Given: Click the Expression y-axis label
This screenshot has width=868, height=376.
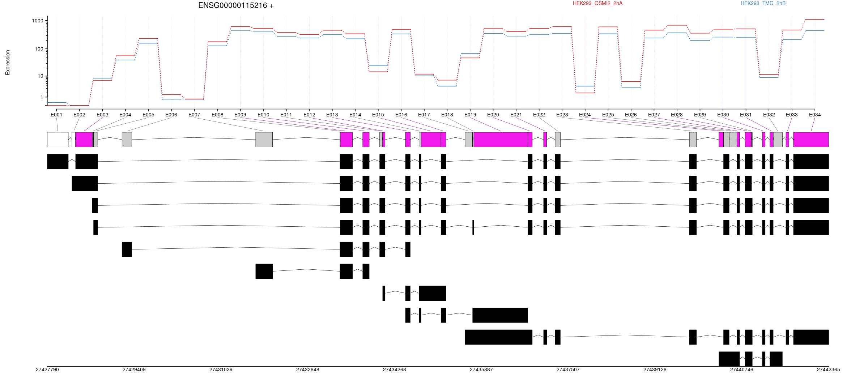Looking at the screenshot, I should [8, 63].
